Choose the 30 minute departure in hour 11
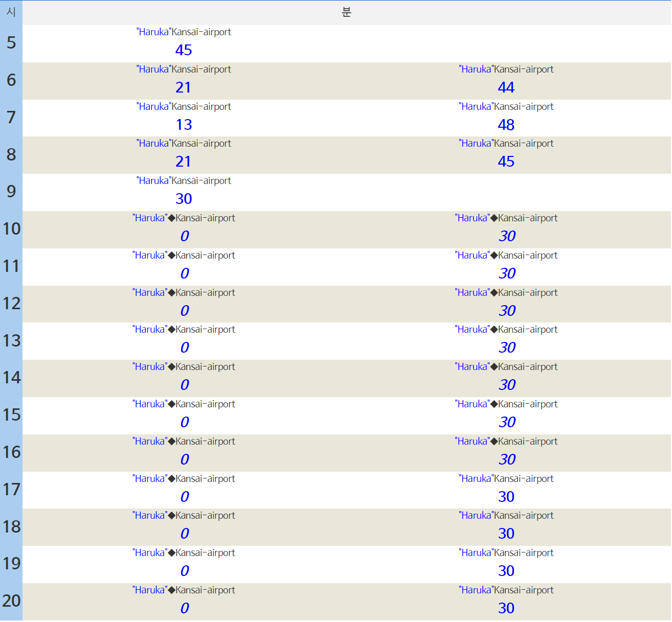This screenshot has height=622, width=672. pos(507,273)
